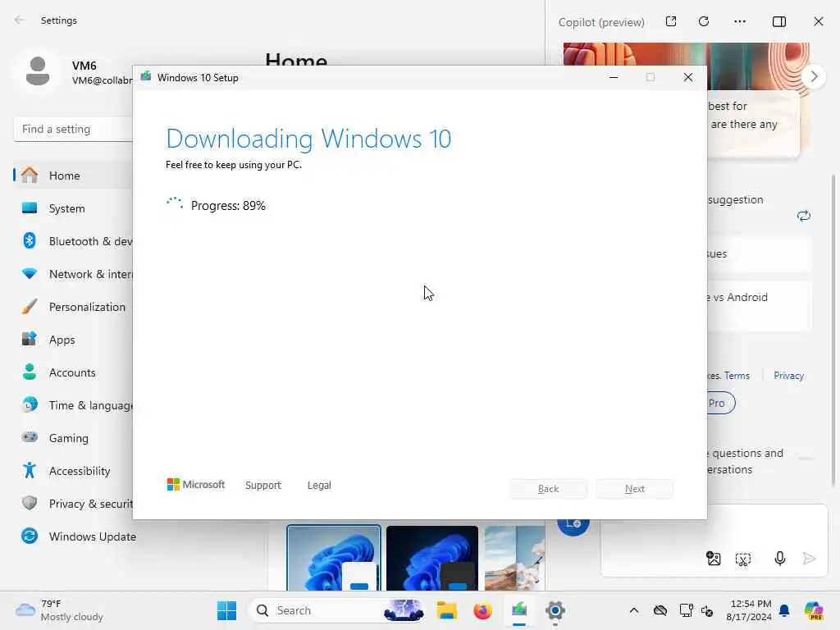This screenshot has height=630, width=840.
Task: Click the cloud sync tray icon
Action: (x=660, y=610)
